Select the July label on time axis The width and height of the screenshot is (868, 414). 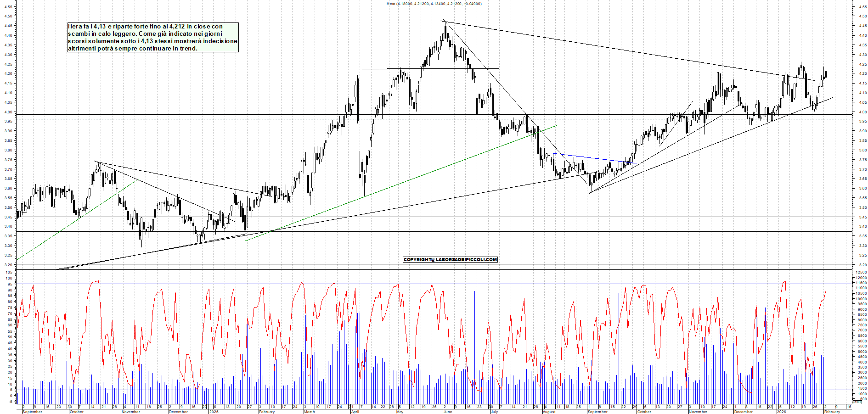(494, 412)
